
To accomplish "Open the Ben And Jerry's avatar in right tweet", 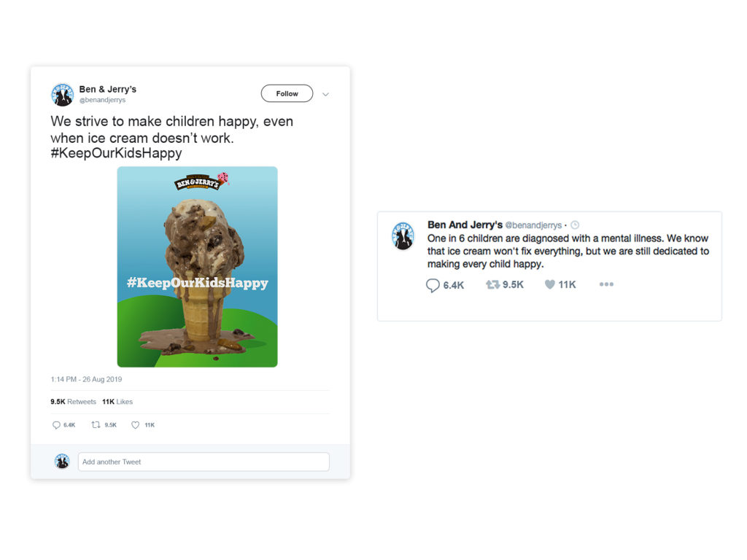I will tap(403, 236).
